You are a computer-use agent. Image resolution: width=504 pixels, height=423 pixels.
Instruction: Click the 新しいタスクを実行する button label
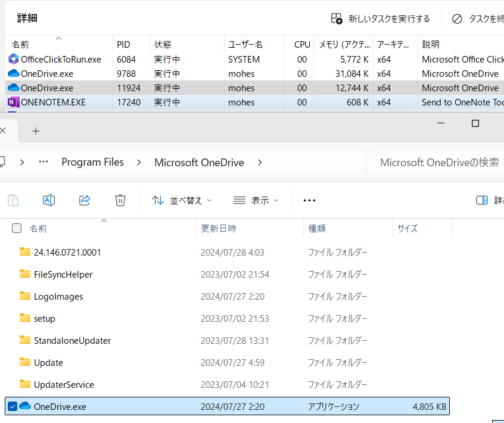[389, 19]
